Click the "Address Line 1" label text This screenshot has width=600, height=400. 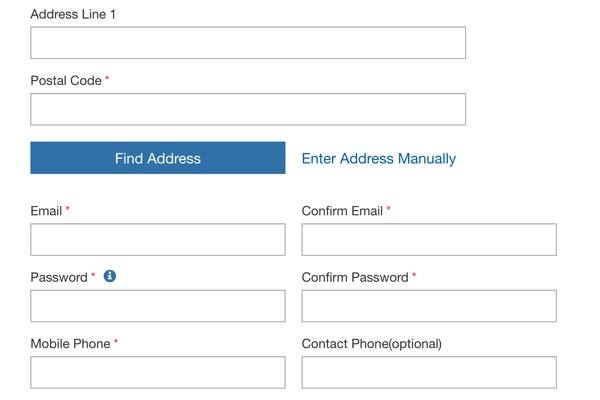coord(72,15)
